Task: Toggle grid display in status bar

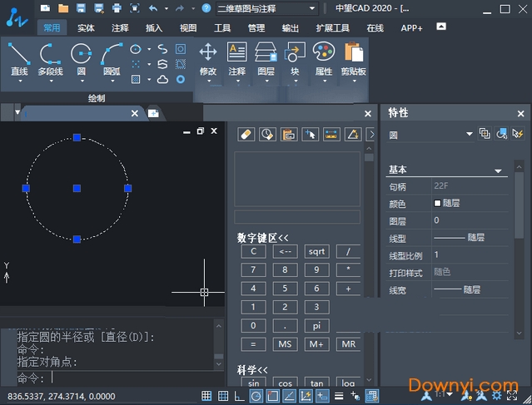Action: [x=223, y=396]
